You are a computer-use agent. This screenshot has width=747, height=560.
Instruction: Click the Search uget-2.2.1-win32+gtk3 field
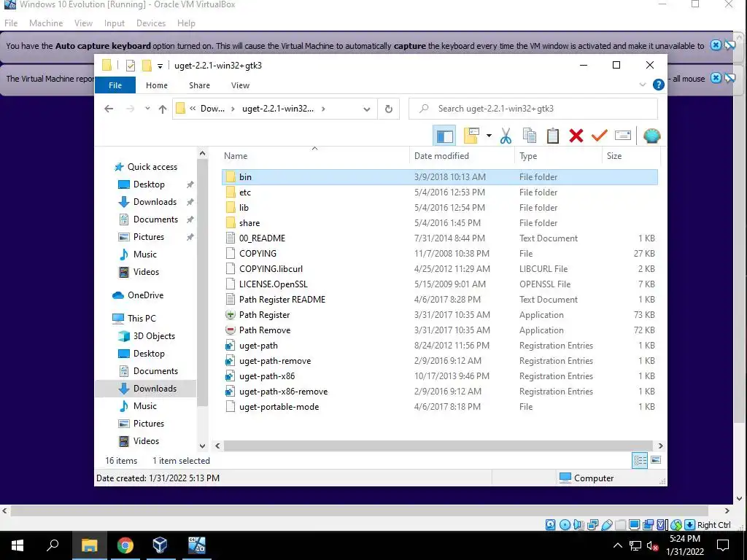coord(533,109)
